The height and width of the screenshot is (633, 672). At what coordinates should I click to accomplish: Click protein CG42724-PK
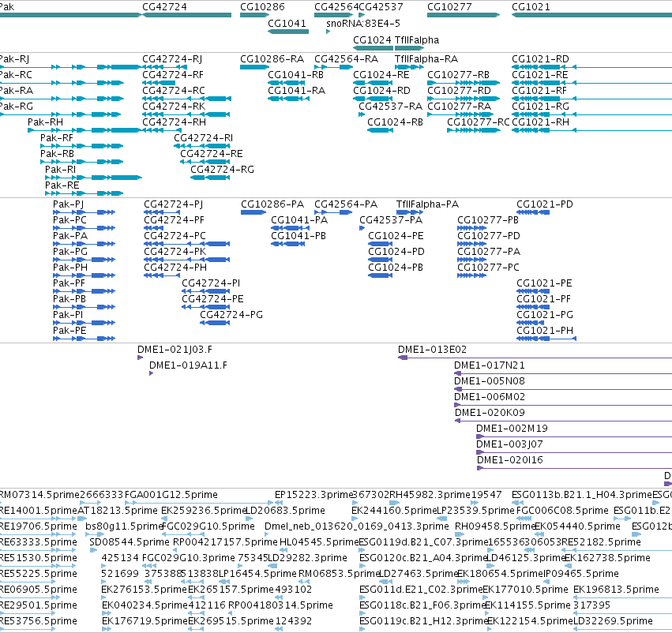pyautogui.click(x=187, y=260)
